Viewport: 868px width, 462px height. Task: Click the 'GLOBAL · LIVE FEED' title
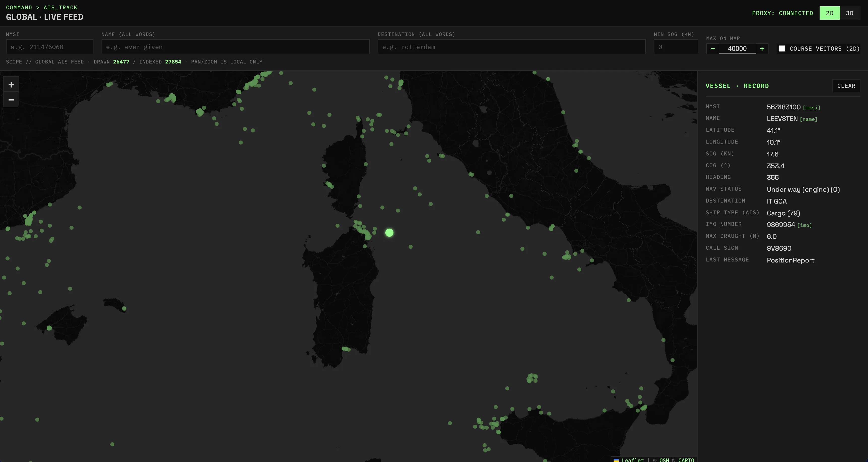coord(45,17)
